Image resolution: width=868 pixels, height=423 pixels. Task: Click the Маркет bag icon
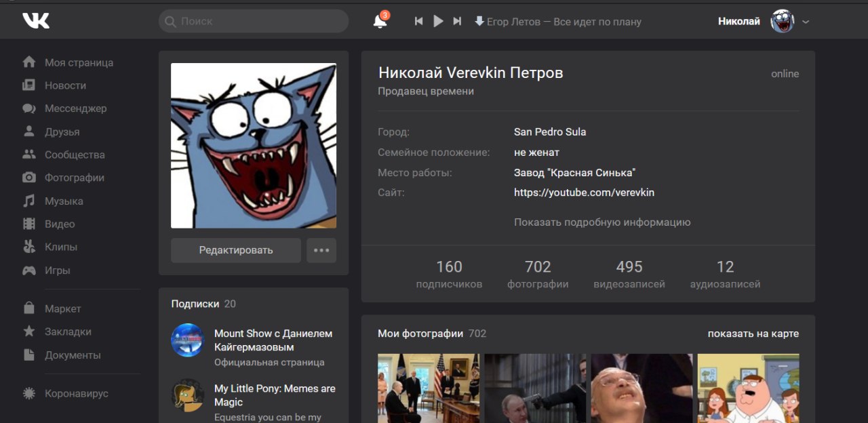point(29,308)
